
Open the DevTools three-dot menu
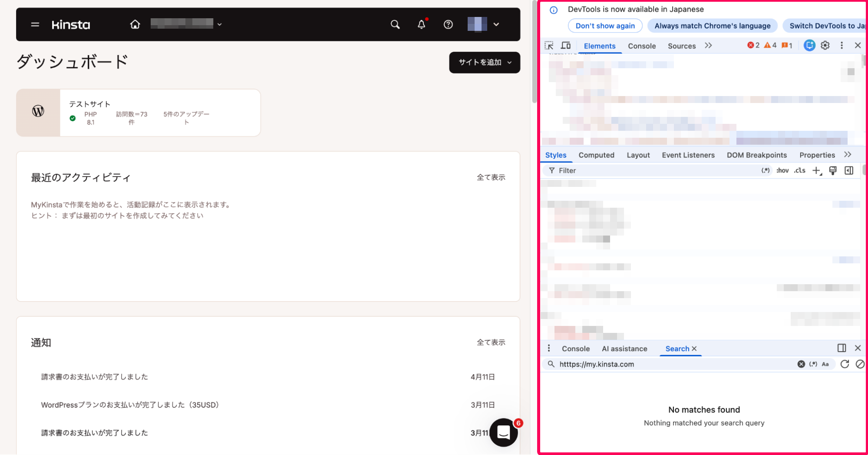coord(842,45)
